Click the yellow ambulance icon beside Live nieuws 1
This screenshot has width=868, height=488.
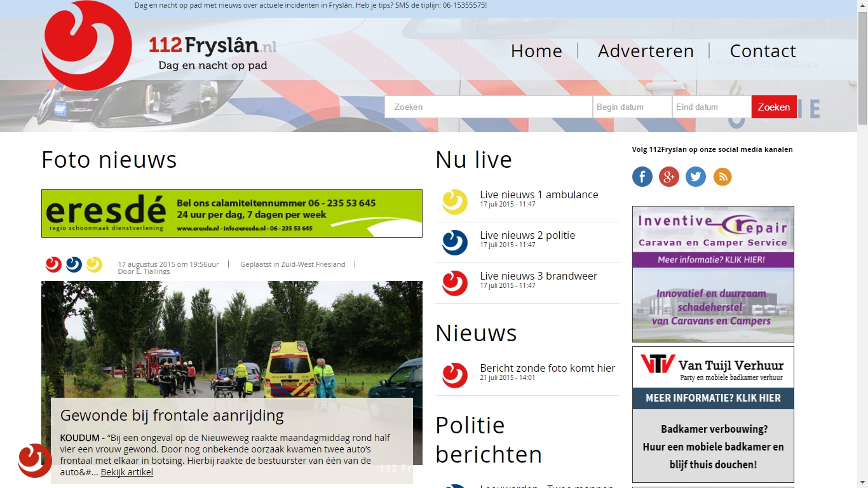click(x=455, y=202)
